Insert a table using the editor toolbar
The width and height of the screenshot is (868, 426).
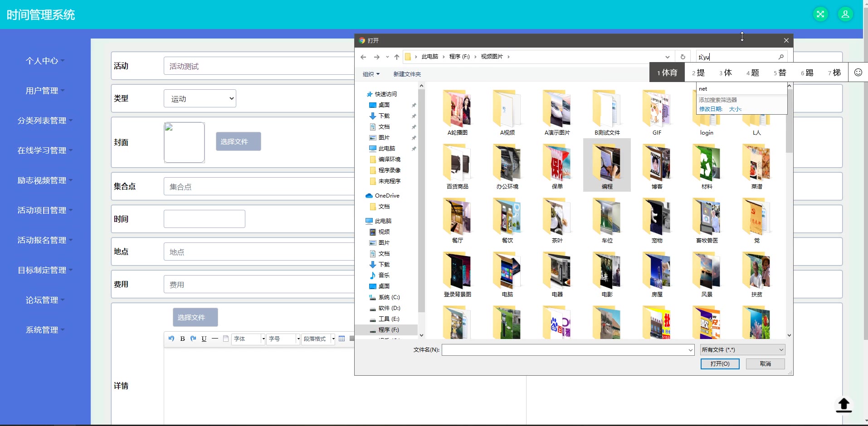[x=341, y=339]
